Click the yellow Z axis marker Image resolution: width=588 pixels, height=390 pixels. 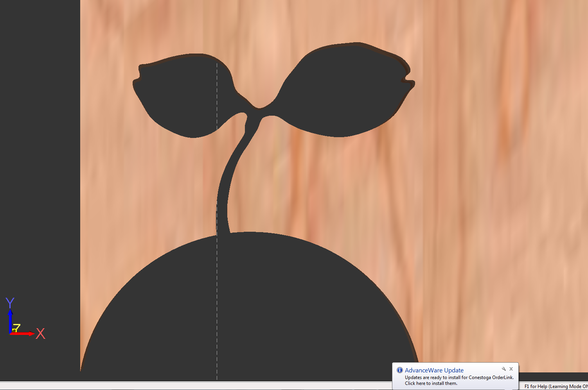[16, 328]
